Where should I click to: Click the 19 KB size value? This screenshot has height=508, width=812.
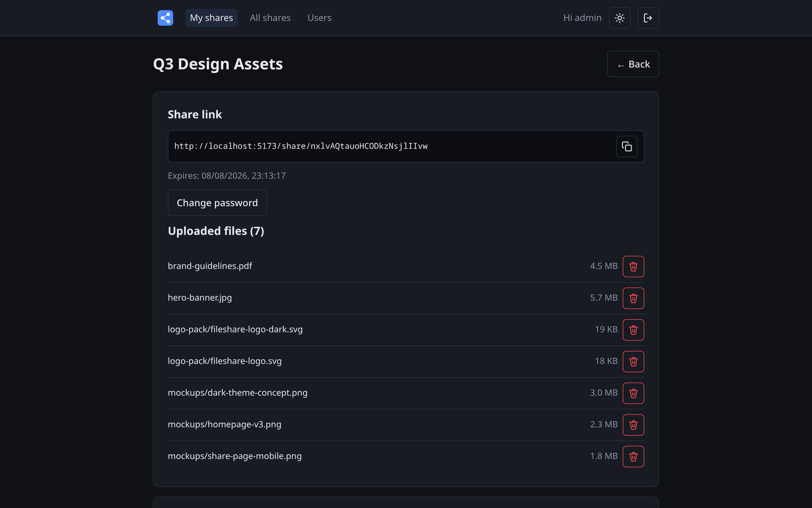pyautogui.click(x=606, y=329)
